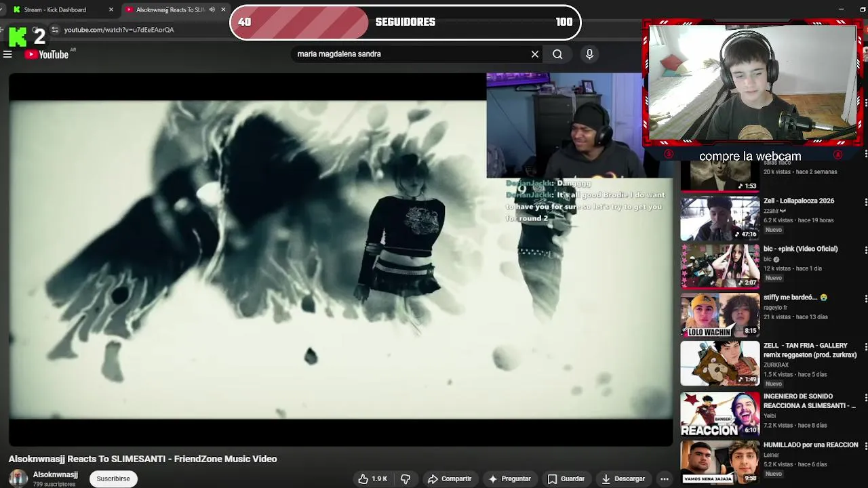This screenshot has width=868, height=488.
Task: Open the Compartir share dialog
Action: [450, 479]
